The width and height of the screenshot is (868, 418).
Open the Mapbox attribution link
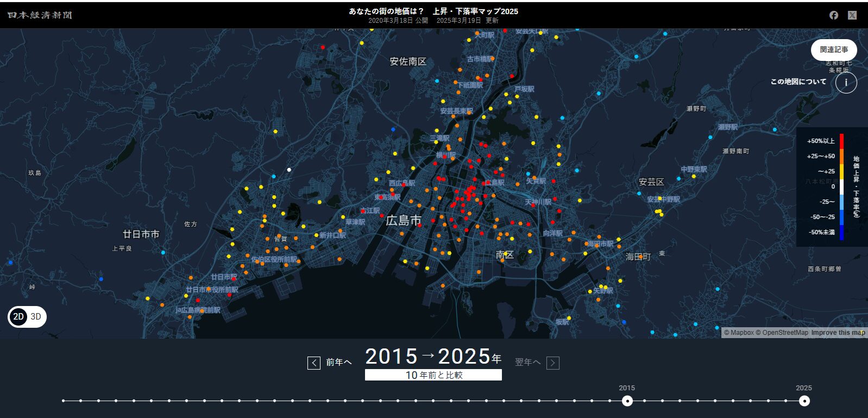pyautogui.click(x=739, y=333)
